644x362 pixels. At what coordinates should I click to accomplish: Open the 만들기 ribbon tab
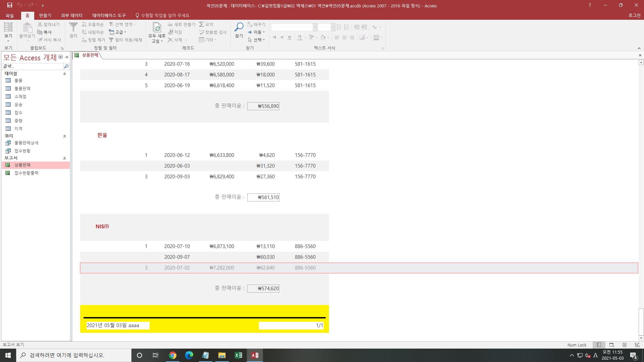(45, 15)
